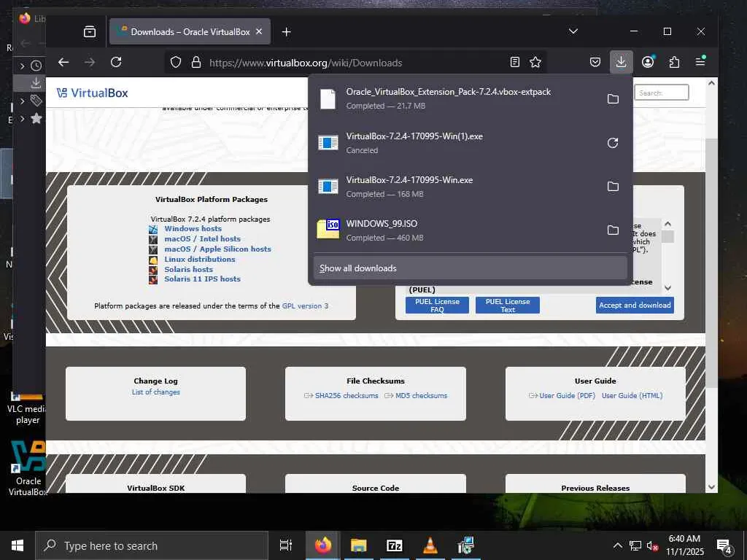Open GPL version 3 link
This screenshot has height=560, width=747.
305,306
